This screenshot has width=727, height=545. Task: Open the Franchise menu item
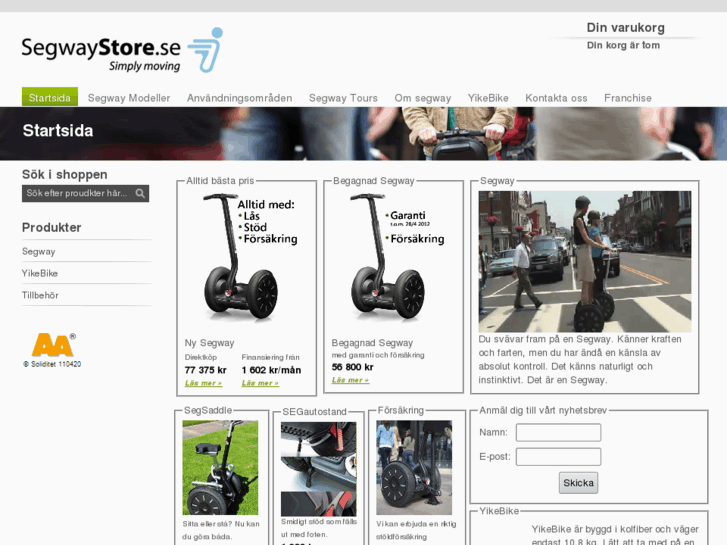tap(627, 98)
